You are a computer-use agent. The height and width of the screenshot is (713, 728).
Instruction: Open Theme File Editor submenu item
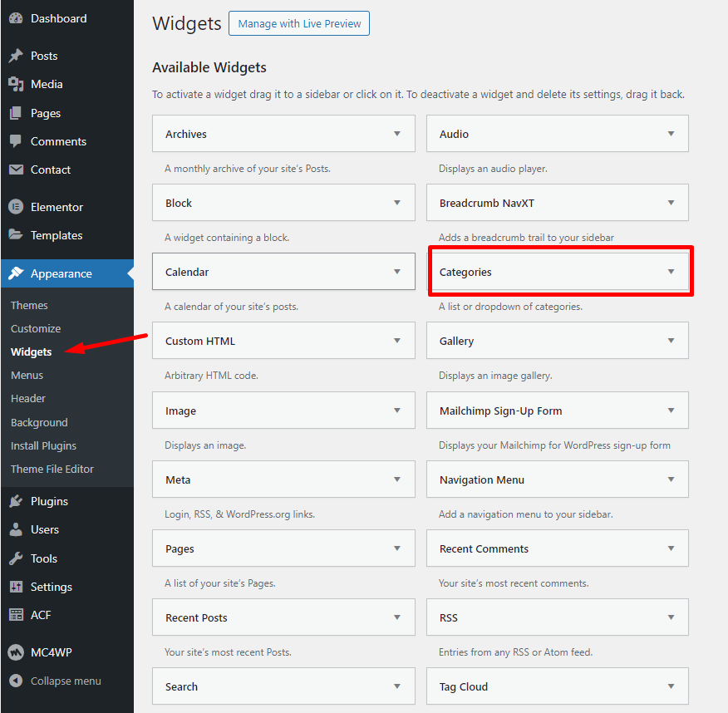(x=52, y=469)
